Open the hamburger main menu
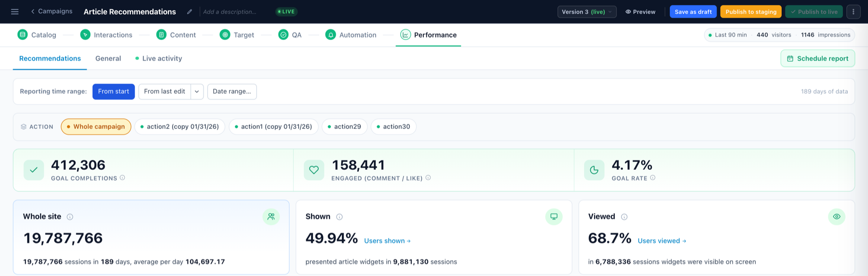Viewport: 868px width, 276px height. 15,12
